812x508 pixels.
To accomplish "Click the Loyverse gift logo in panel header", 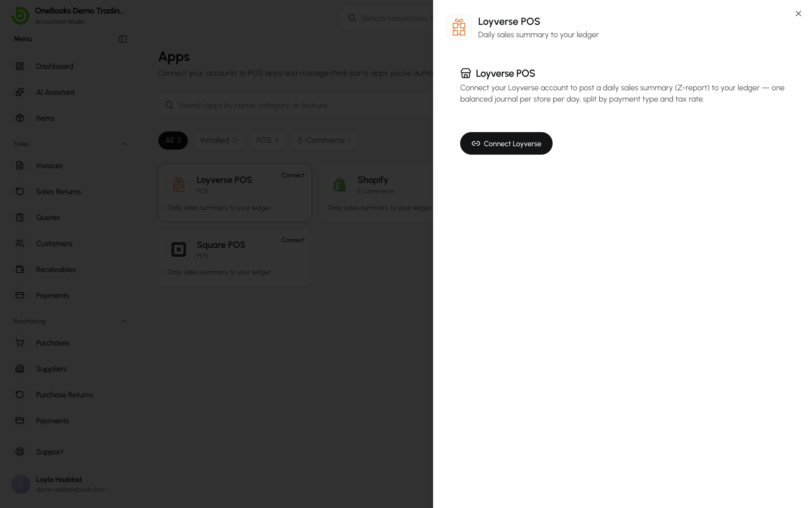I will click(459, 27).
